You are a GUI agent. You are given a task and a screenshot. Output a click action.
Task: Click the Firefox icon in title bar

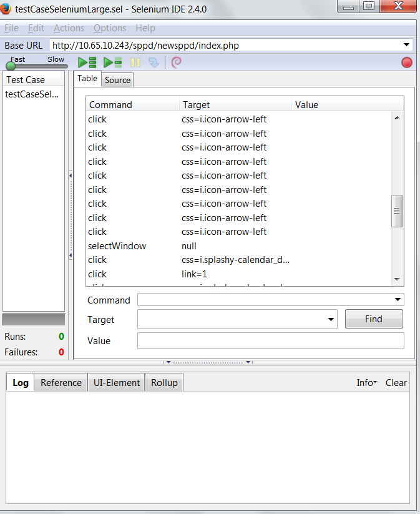click(6, 9)
